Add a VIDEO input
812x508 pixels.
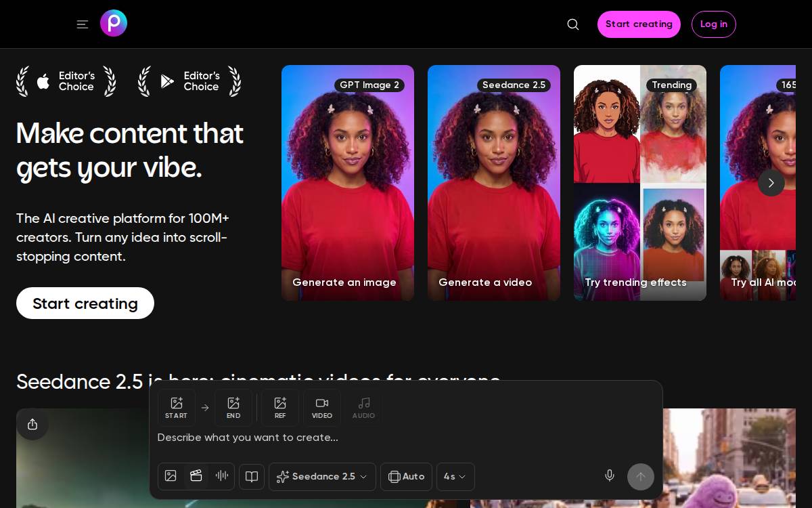click(x=322, y=408)
